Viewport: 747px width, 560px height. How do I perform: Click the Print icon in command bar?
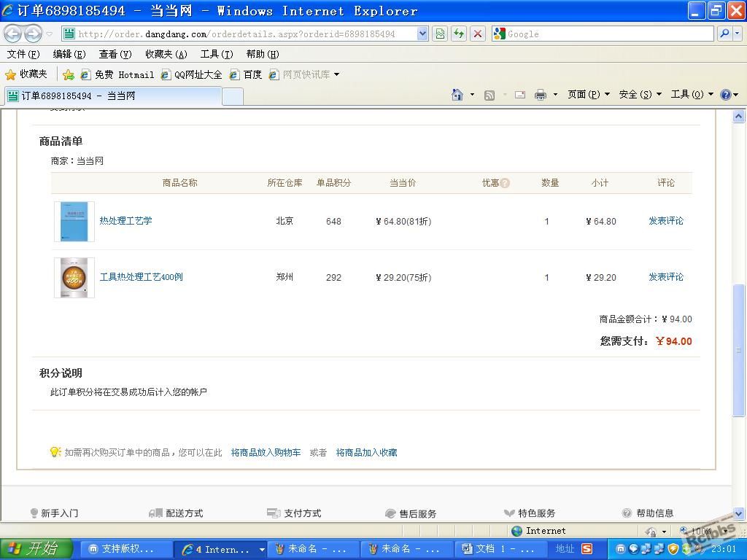coord(541,95)
